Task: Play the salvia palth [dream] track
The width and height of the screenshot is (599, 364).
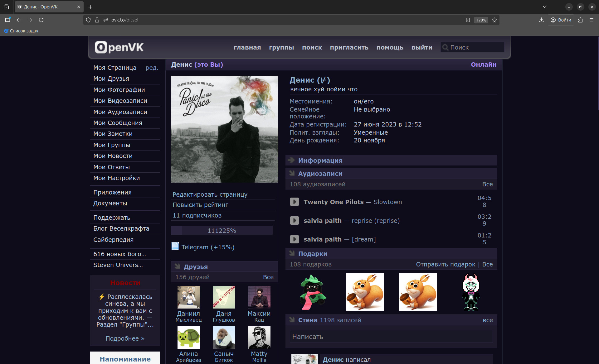Action: pos(294,239)
